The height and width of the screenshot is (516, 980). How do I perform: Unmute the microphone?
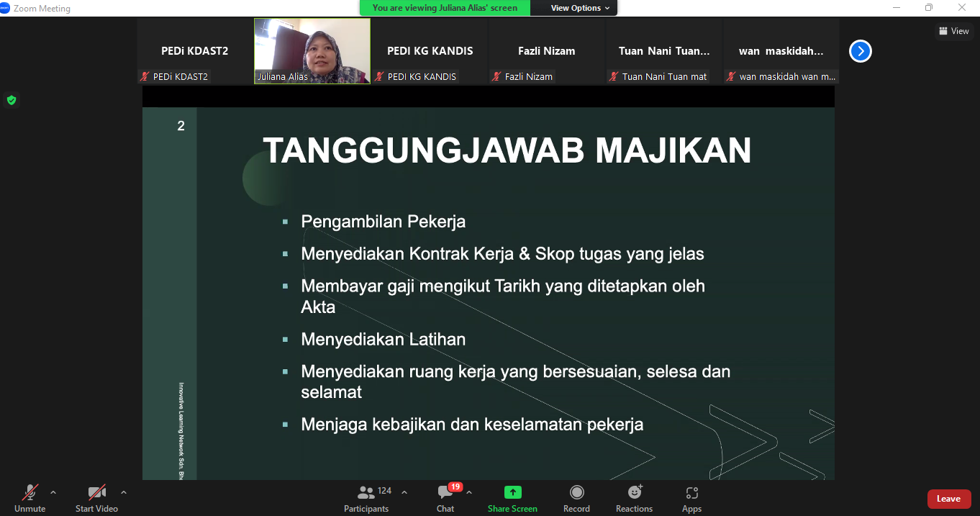point(30,498)
